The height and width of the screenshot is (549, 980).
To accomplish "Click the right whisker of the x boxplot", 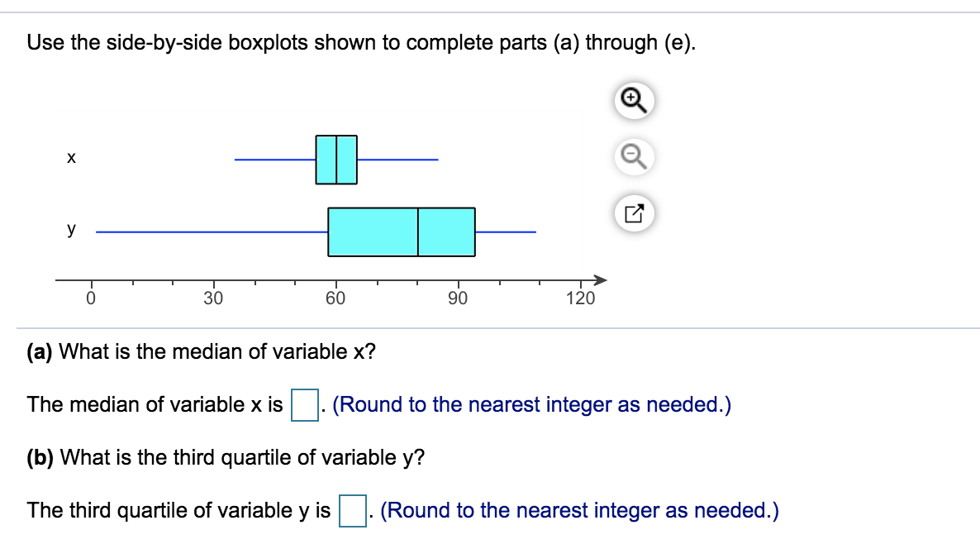I will point(398,160).
